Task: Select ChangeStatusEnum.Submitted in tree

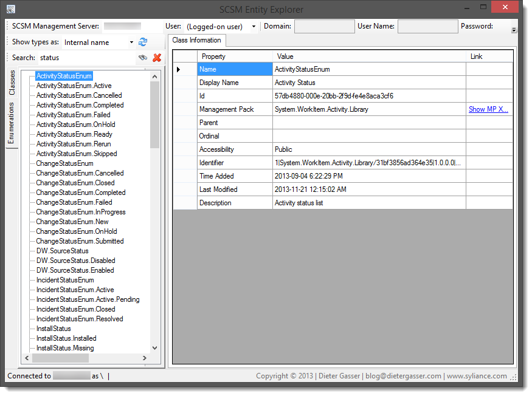Action: click(80, 241)
